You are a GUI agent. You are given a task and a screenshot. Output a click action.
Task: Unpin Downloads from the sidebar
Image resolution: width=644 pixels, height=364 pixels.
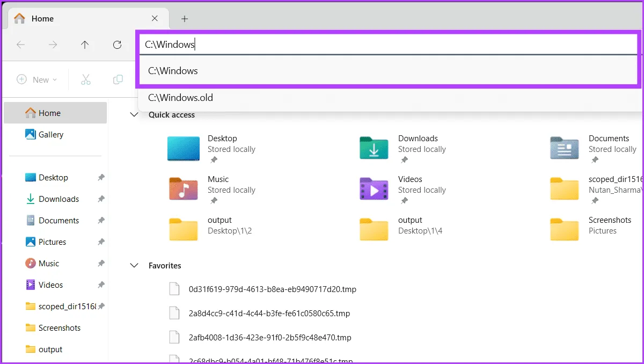pos(101,199)
